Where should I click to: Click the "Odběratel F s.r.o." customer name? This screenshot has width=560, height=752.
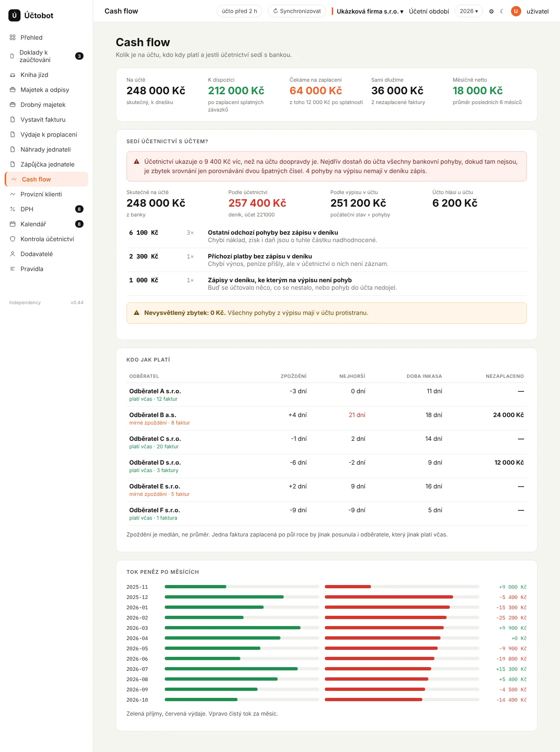click(154, 510)
